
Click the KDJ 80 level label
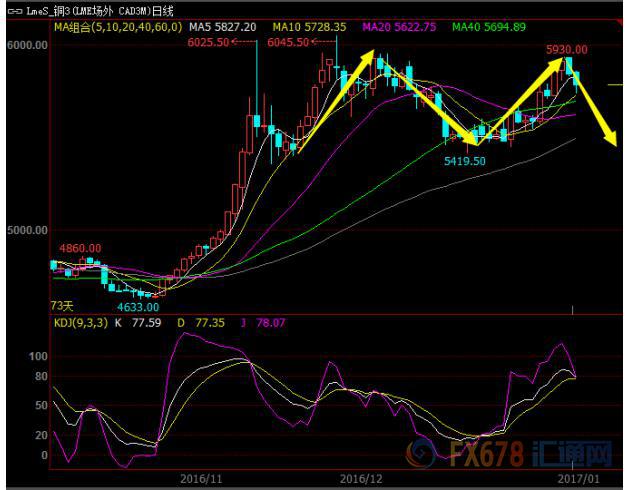tap(41, 376)
